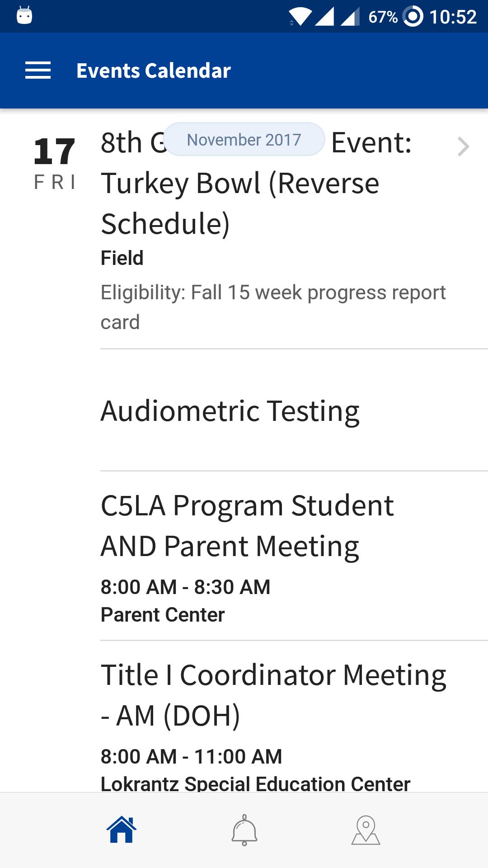The height and width of the screenshot is (868, 488).
Task: Tap the Android debug icon in status bar
Action: click(24, 15)
